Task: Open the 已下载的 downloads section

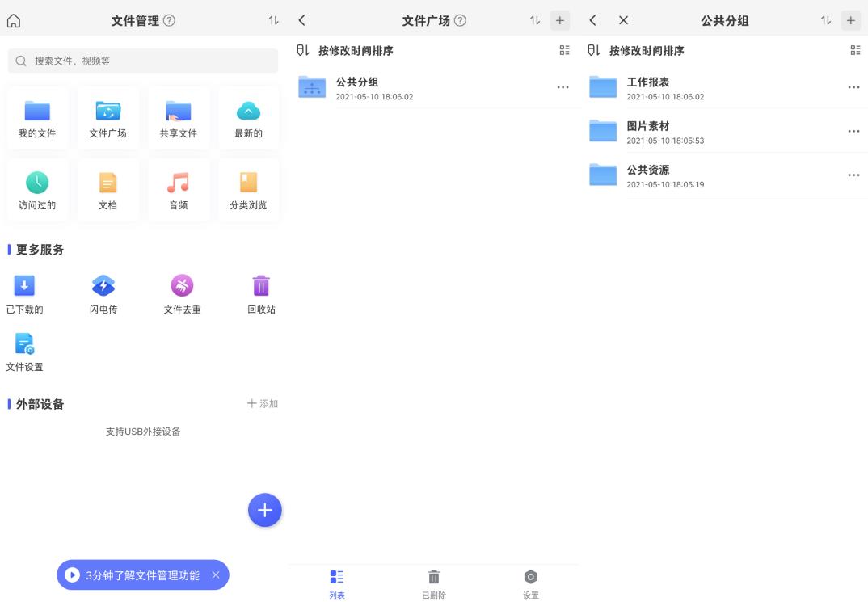Action: pyautogui.click(x=25, y=293)
